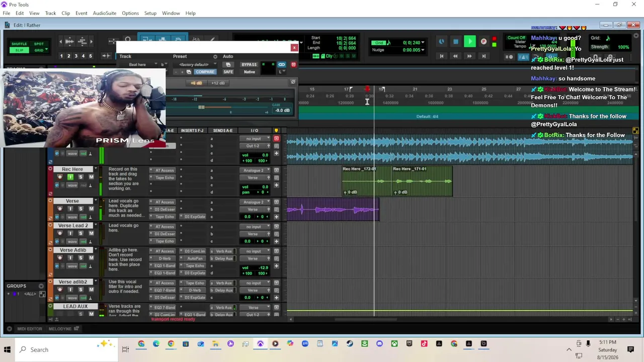
Task: Select the +6 dB gain range
Action: pyautogui.click(x=196, y=83)
